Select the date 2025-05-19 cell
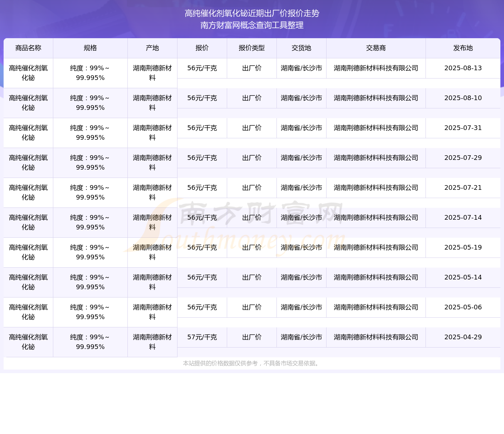 click(463, 248)
